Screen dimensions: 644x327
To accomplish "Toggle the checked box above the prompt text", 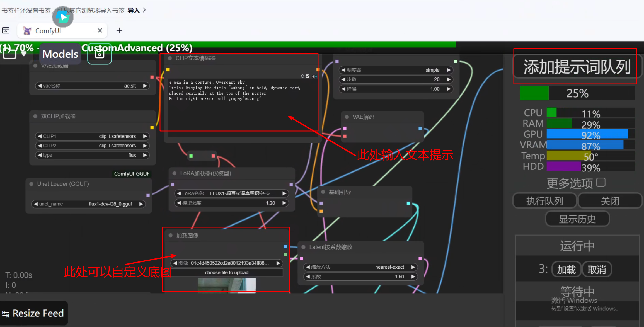I will 308,76.
